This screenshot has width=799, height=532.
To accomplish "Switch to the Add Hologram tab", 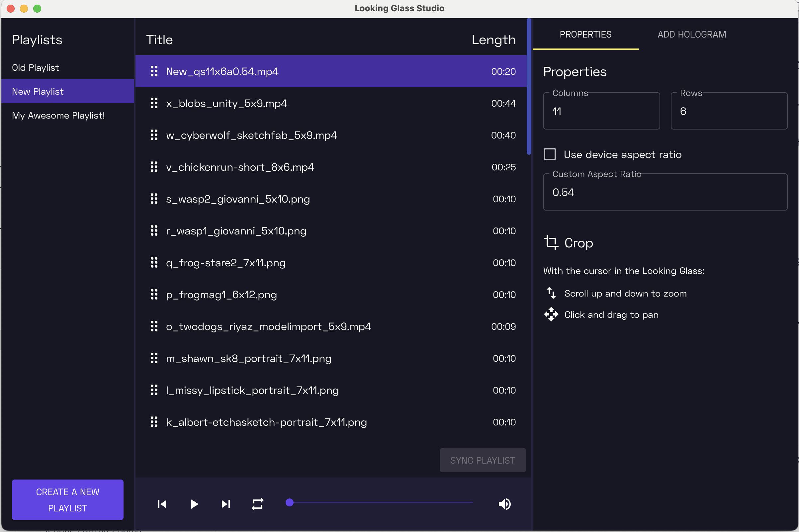I will [692, 34].
